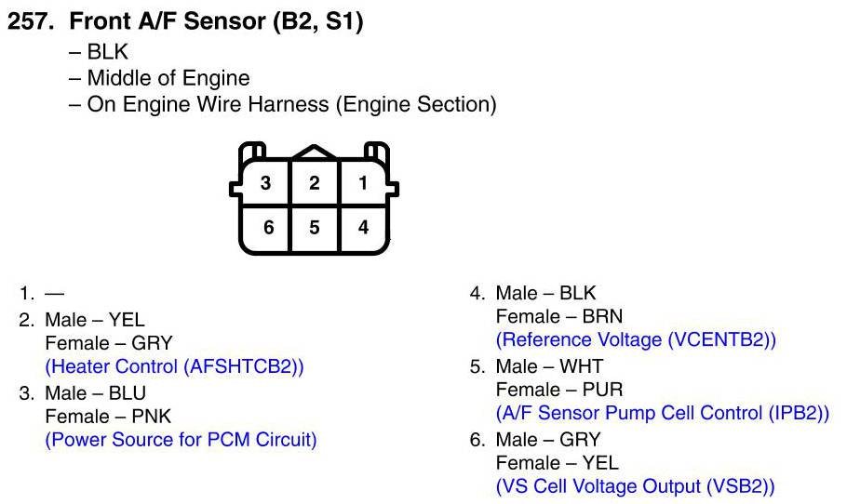Open Power Source for PCM Circuit link
This screenshot has width=847, height=504.
point(181,439)
